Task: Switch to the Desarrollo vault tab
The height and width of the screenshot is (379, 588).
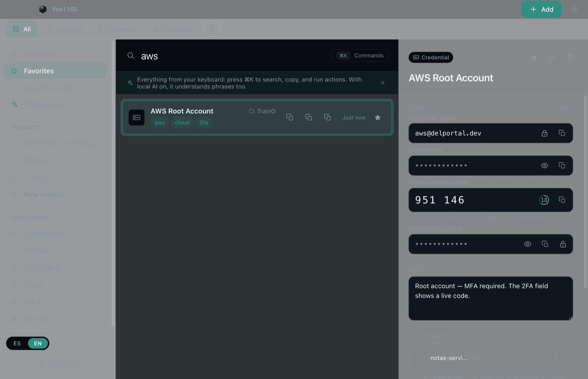Action: 117,29
